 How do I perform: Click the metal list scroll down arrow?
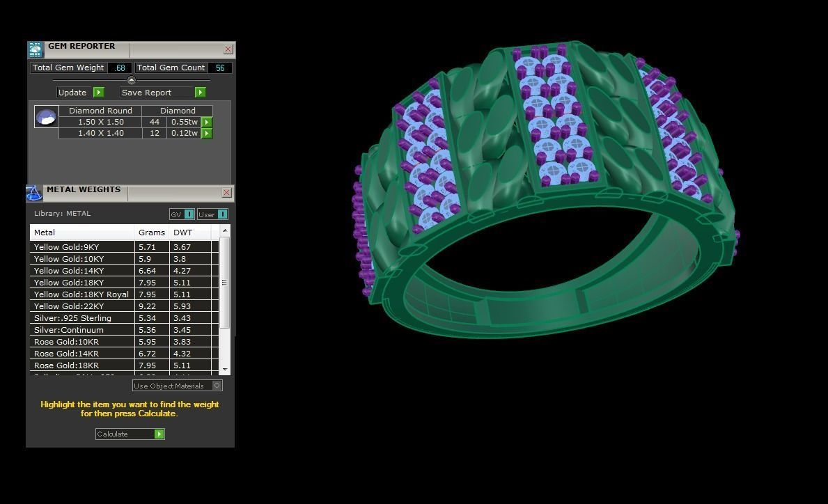pyautogui.click(x=224, y=370)
